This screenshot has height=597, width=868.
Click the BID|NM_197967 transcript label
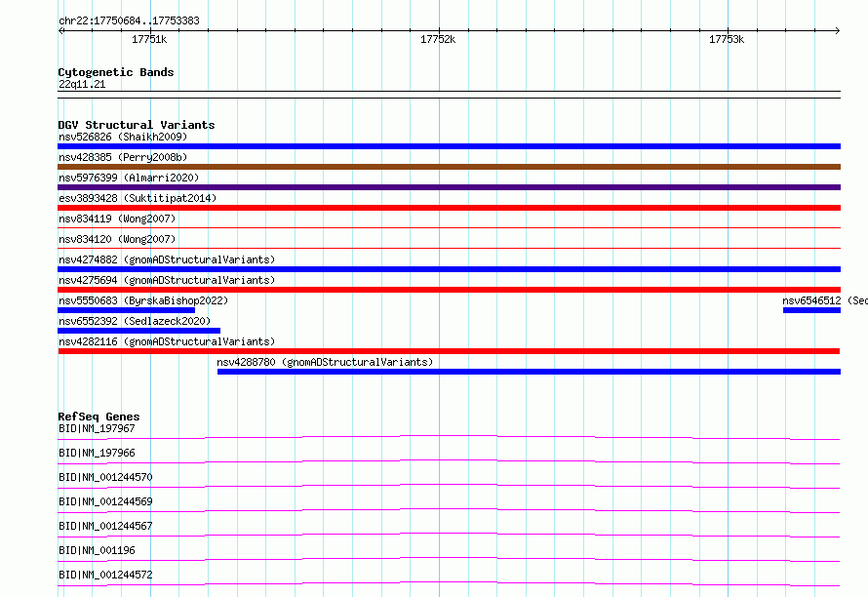(x=97, y=428)
